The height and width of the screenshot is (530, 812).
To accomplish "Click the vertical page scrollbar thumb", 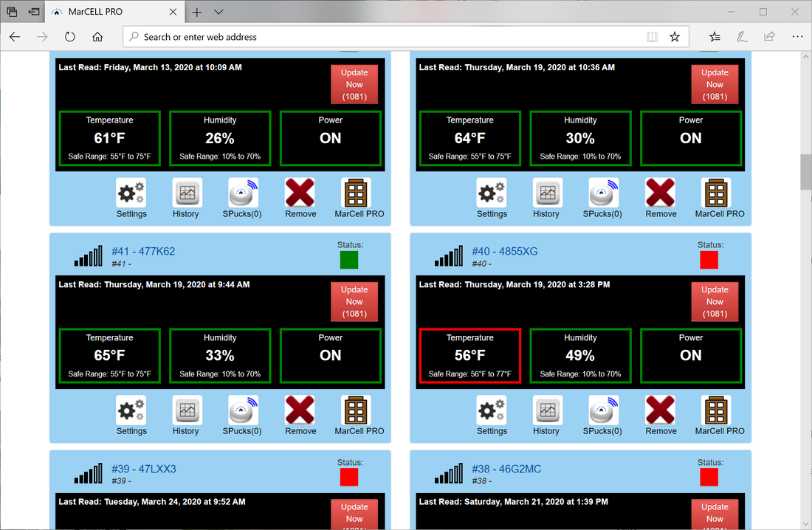I will 806,172.
